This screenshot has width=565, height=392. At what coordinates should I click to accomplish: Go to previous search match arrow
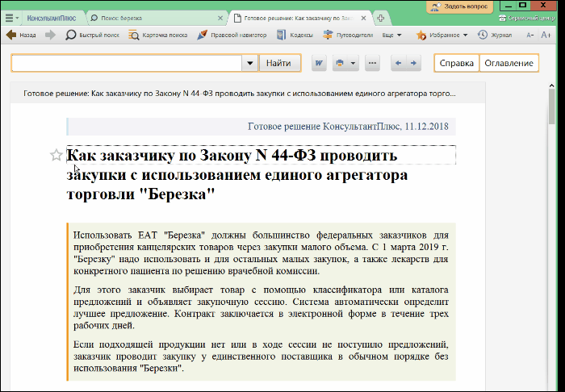pos(399,63)
